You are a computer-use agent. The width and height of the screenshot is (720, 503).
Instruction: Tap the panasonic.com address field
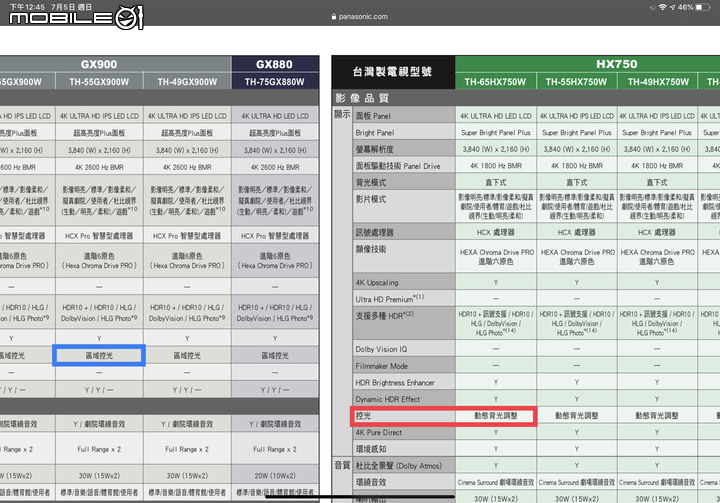(360, 17)
